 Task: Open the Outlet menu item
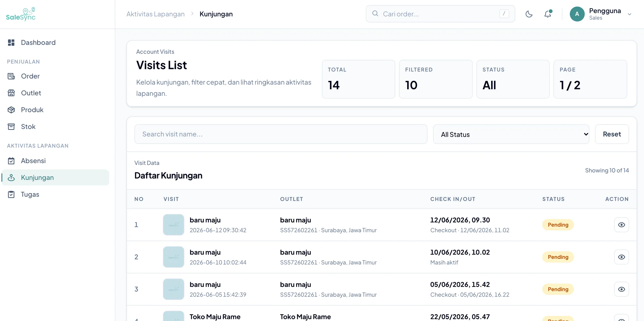tap(55, 93)
